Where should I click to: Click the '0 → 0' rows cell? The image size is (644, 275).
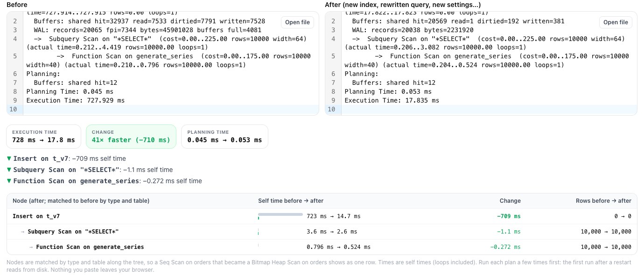pos(623,216)
